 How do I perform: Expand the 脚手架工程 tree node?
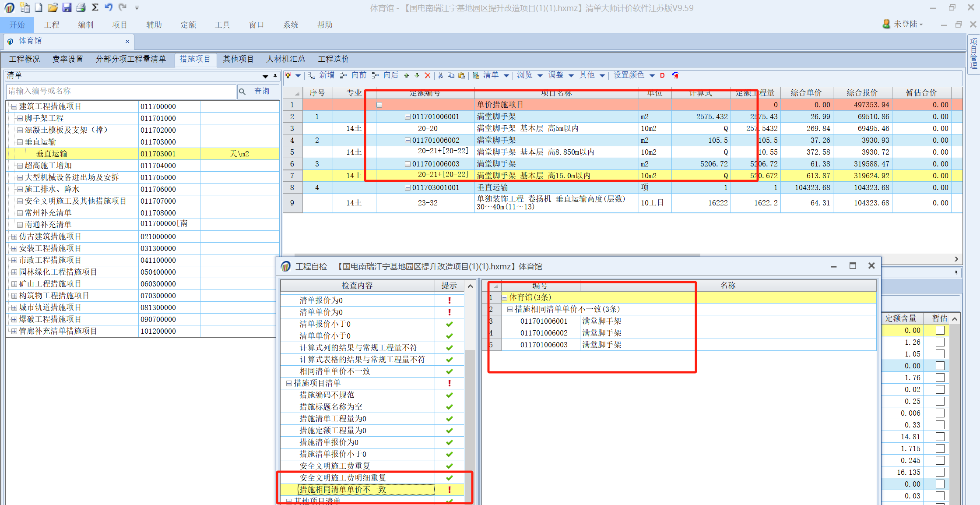tap(20, 118)
